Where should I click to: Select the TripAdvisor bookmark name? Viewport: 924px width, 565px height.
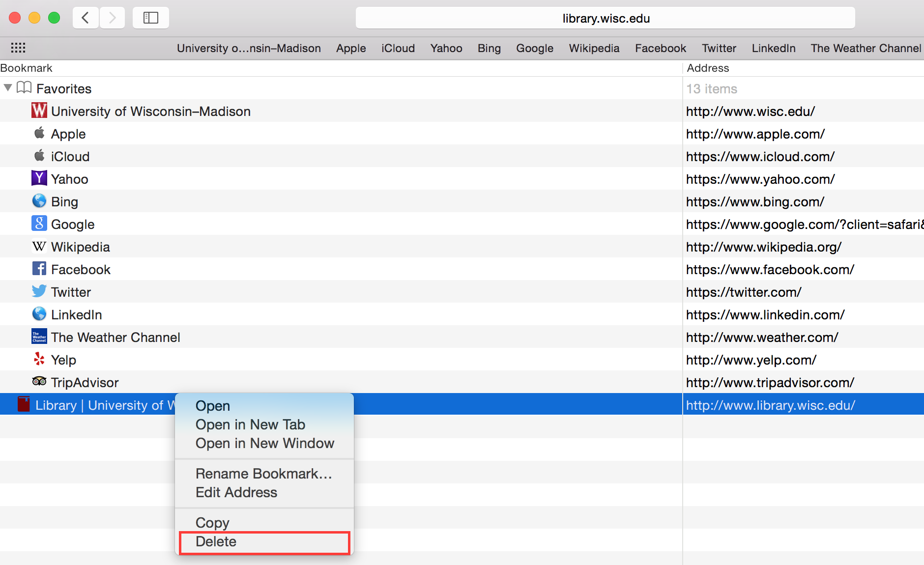point(85,383)
